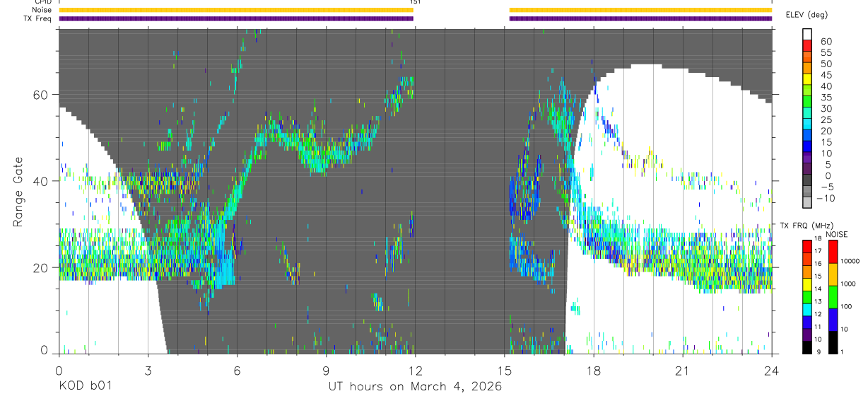This screenshot has height=401, width=868.
Task: Click the black bottom segment of the TX FRQ color bar
Action: coord(807,347)
